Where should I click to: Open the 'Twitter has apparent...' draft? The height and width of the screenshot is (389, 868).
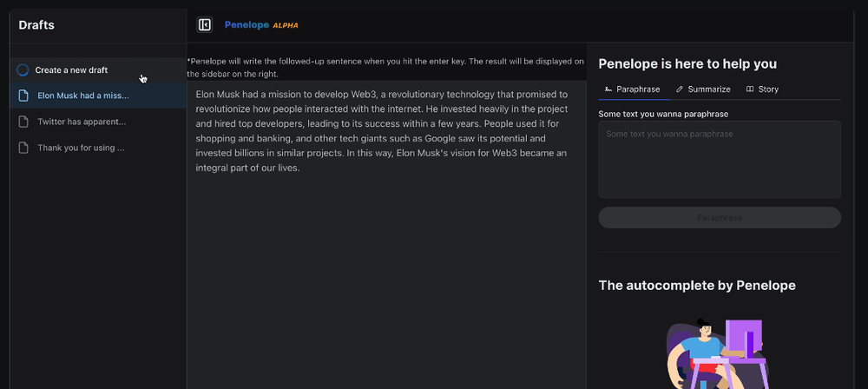(98, 122)
